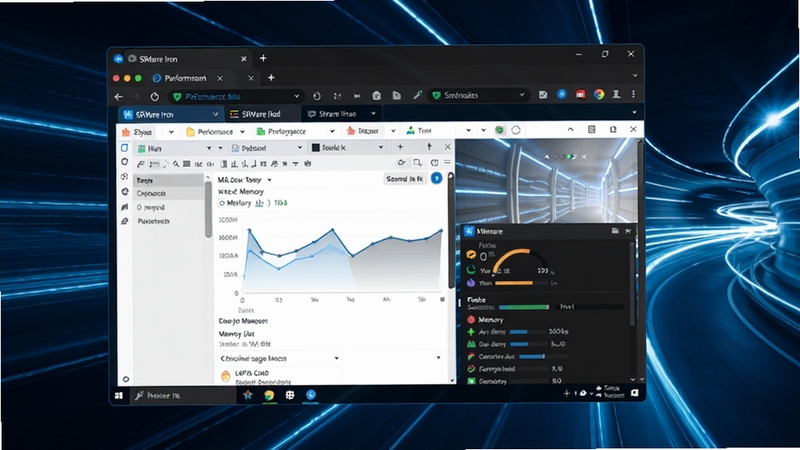The width and height of the screenshot is (800, 450).
Task: Open dropdown next to yellow folder Performance item
Action: click(x=242, y=132)
